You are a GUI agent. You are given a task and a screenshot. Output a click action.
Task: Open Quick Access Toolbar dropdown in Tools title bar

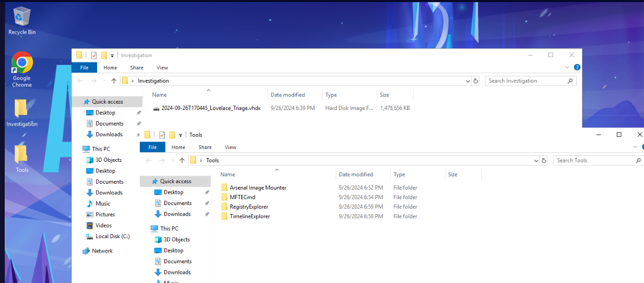(180, 135)
